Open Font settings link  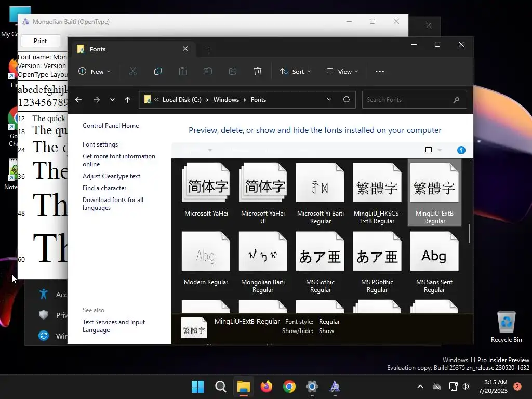pyautogui.click(x=100, y=144)
